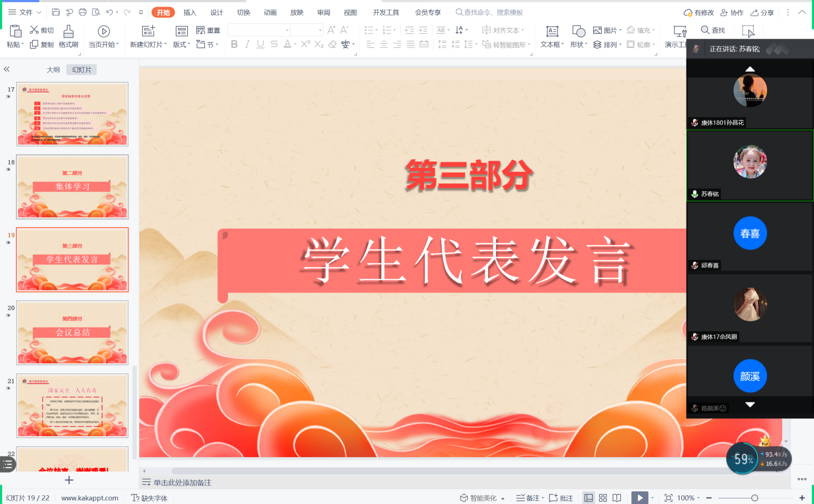Toggle bold formatting
The width and height of the screenshot is (814, 504).
tap(234, 44)
